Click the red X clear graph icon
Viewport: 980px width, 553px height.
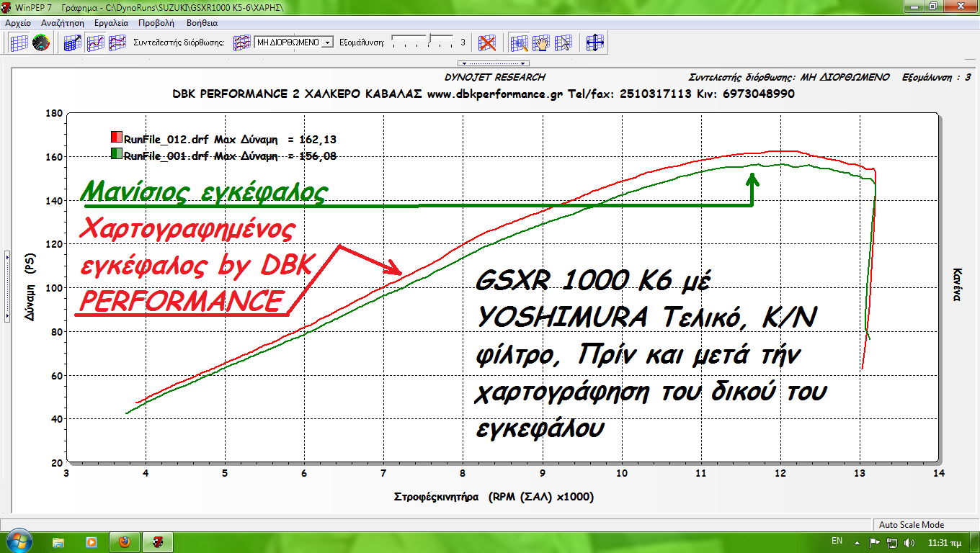click(488, 42)
